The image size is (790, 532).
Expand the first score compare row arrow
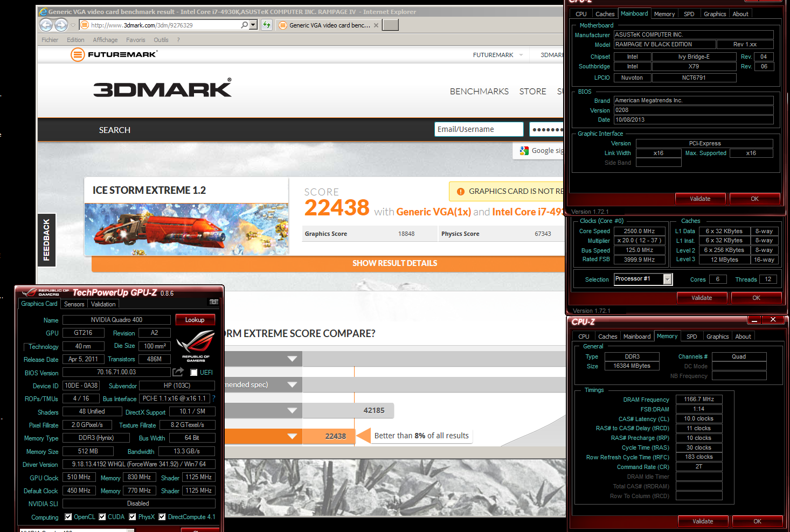coord(292,359)
